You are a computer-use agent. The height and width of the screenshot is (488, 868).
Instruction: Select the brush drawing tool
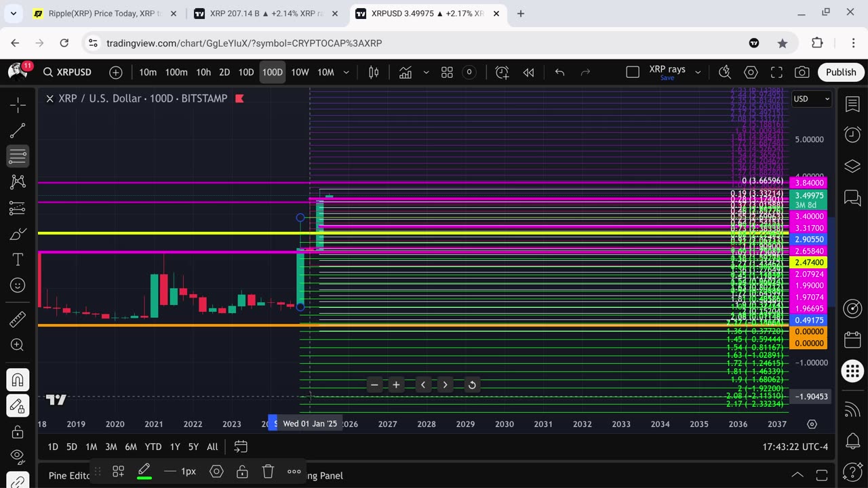pos(18,234)
